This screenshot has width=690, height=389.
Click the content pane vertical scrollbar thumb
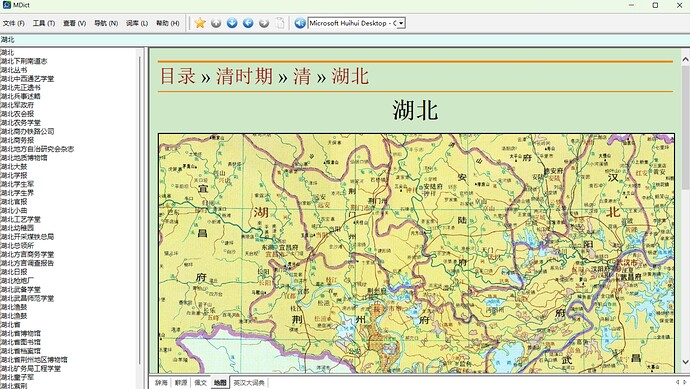[x=685, y=128]
